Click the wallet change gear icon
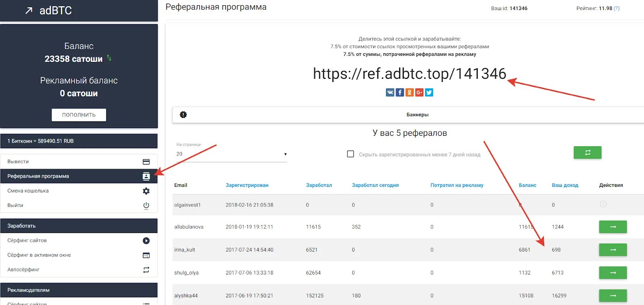644x305 pixels. click(146, 191)
